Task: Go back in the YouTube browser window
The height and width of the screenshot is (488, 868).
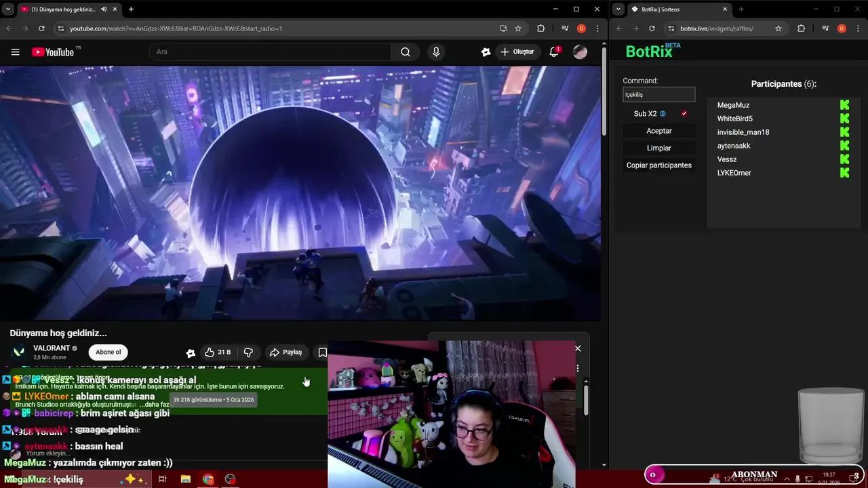Action: click(x=9, y=28)
